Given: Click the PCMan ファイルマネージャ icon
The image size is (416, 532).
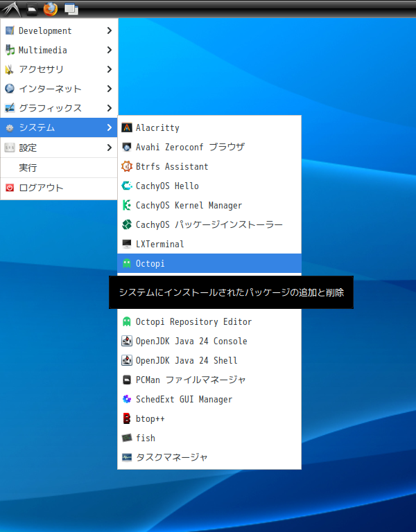Looking at the screenshot, I should 127,380.
